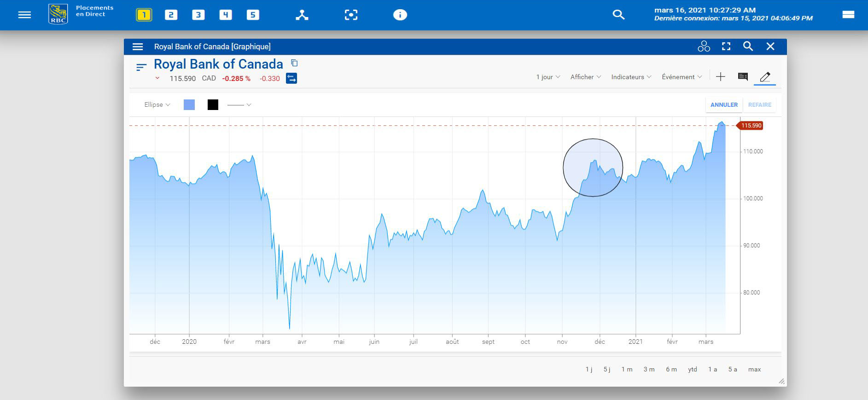This screenshot has width=868, height=400.
Task: Select the drawn ellipse on the chart
Action: [593, 168]
